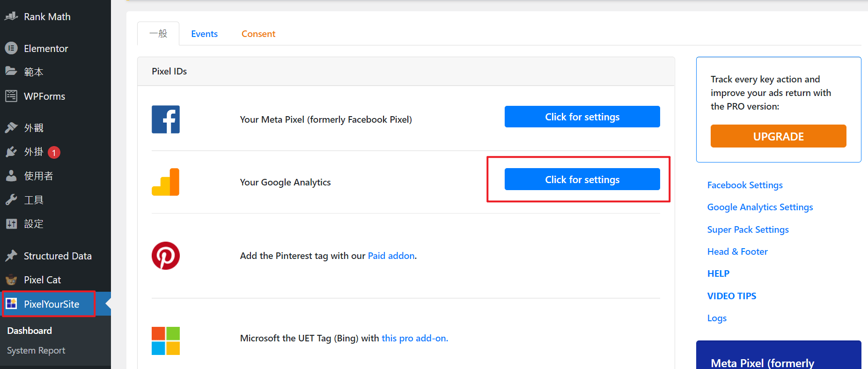The width and height of the screenshot is (868, 369).
Task: Go to the Dashboard submenu
Action: pyautogui.click(x=29, y=331)
